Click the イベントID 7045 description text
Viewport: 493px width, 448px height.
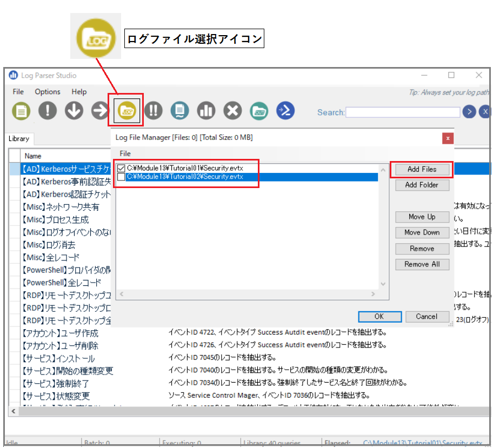(222, 357)
